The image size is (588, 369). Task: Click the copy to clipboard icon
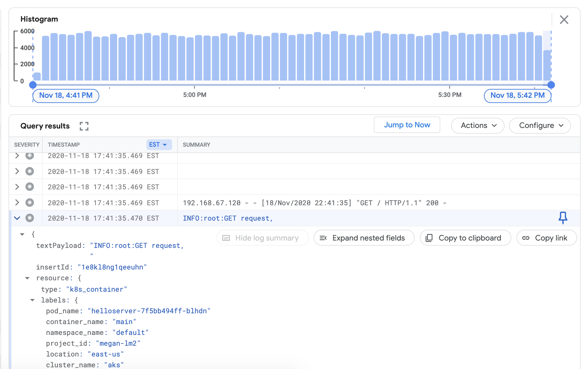click(x=429, y=237)
